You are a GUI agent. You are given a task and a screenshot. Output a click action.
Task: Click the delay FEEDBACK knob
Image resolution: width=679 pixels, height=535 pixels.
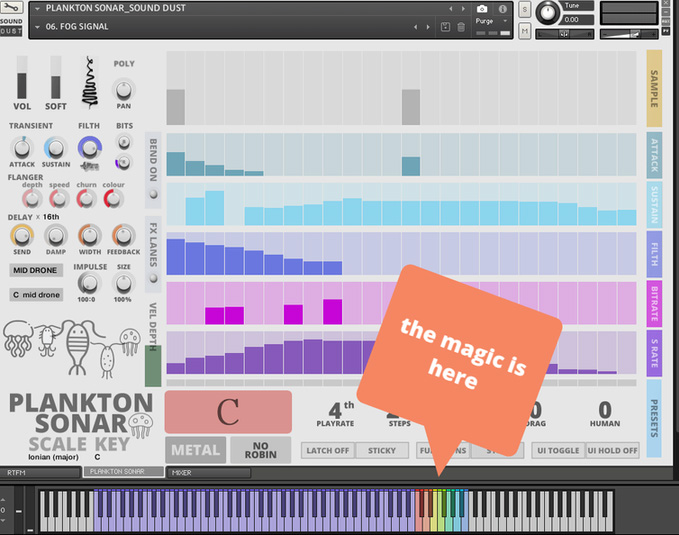pyautogui.click(x=123, y=236)
